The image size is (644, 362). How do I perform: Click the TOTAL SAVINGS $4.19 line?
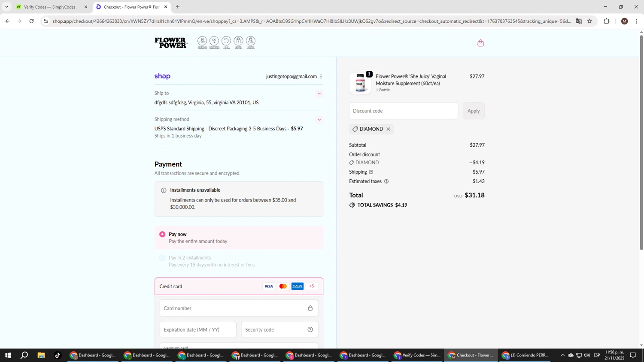pyautogui.click(x=378, y=205)
